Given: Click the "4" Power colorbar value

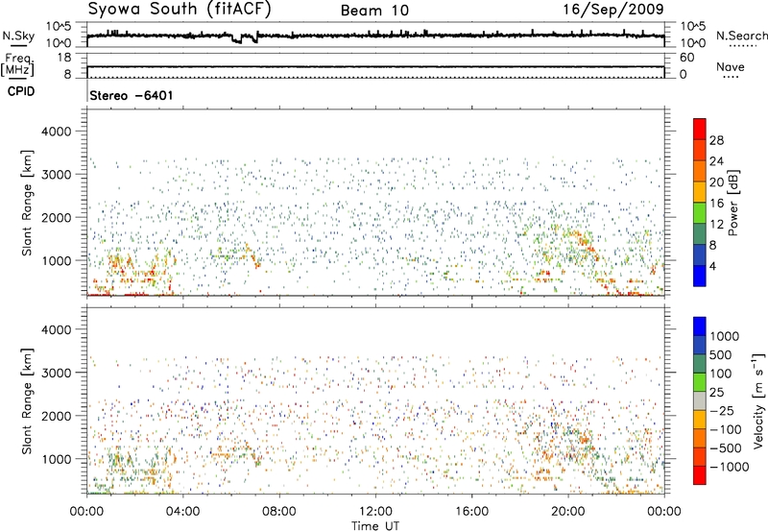Looking at the screenshot, I should [x=712, y=267].
